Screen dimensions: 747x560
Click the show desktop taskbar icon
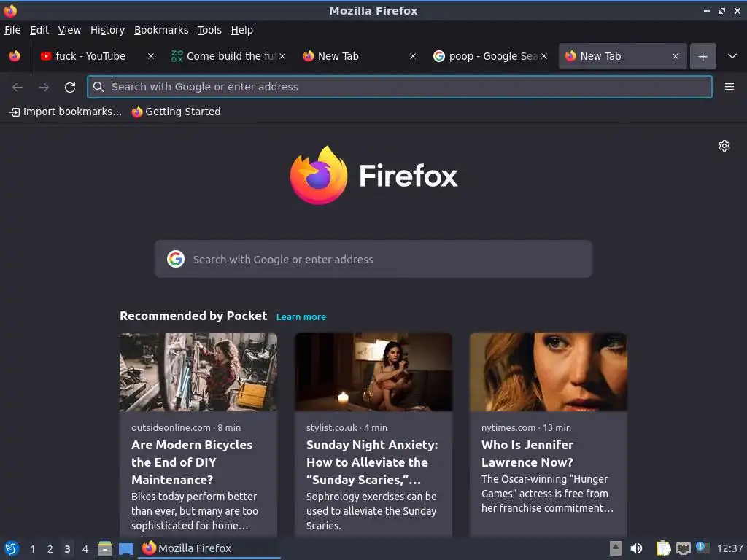click(x=125, y=548)
